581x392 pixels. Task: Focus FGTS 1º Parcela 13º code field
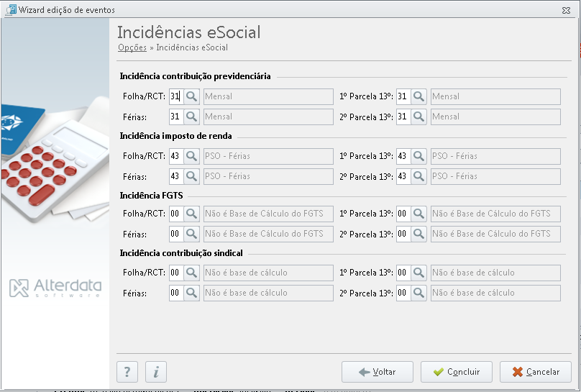tap(403, 214)
